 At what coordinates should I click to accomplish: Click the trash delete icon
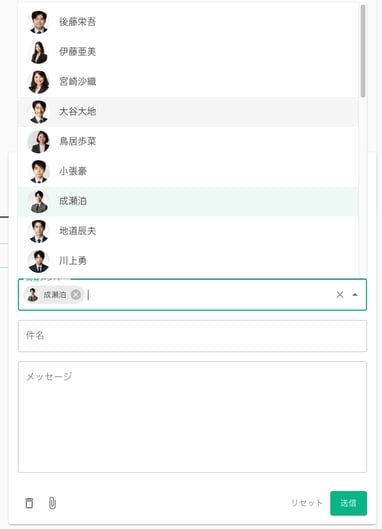click(29, 503)
